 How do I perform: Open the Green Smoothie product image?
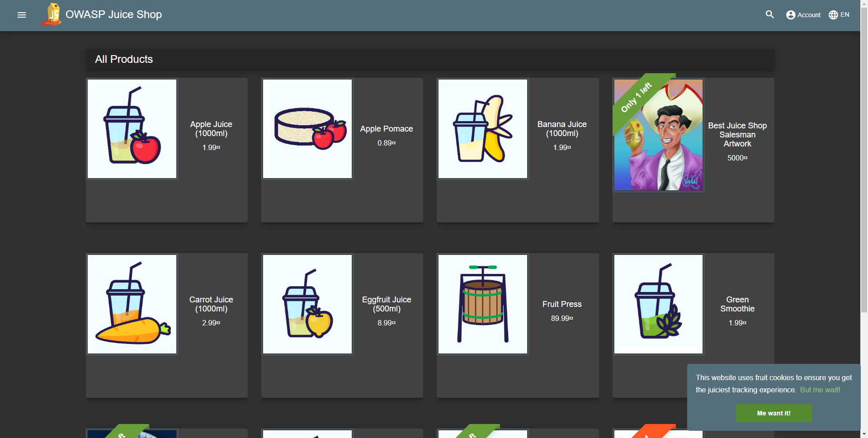(658, 304)
